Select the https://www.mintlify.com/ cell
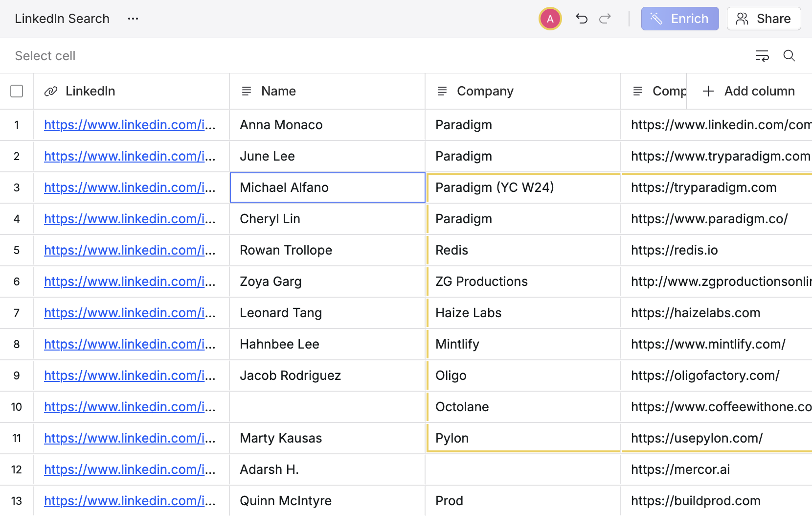812x516 pixels. (717, 344)
